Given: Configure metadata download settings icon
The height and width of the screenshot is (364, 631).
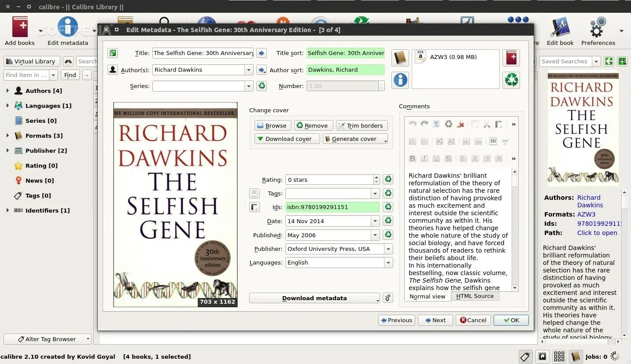Looking at the screenshot, I should pos(388,298).
